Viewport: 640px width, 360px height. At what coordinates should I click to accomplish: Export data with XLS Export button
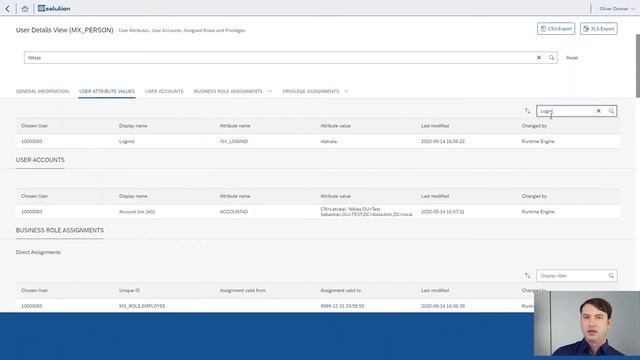coord(598,29)
